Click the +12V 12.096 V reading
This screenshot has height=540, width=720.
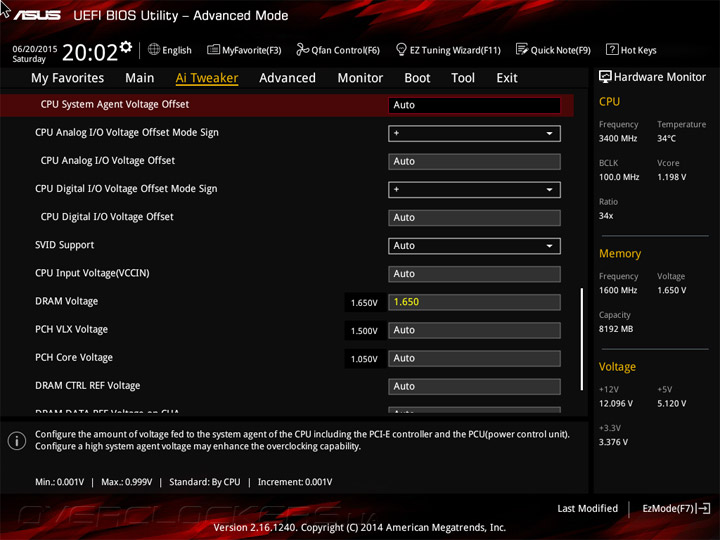616,404
